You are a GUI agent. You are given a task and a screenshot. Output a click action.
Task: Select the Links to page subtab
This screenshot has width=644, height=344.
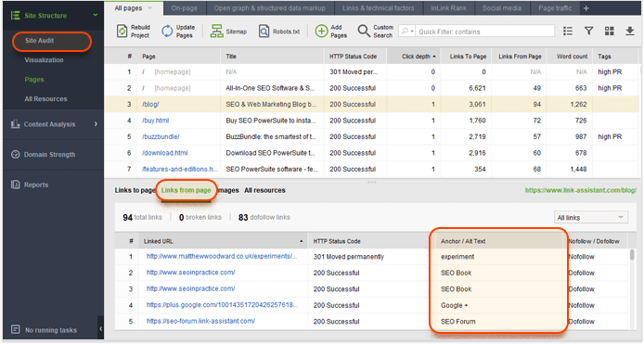tap(135, 190)
